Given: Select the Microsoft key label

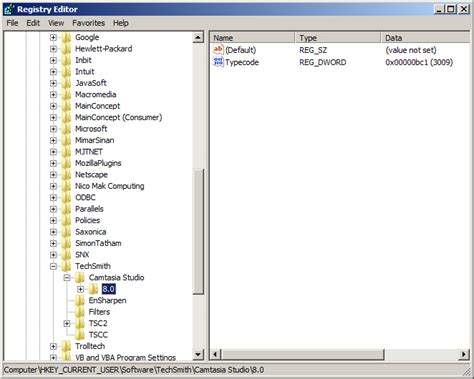Looking at the screenshot, I should click(x=91, y=129).
